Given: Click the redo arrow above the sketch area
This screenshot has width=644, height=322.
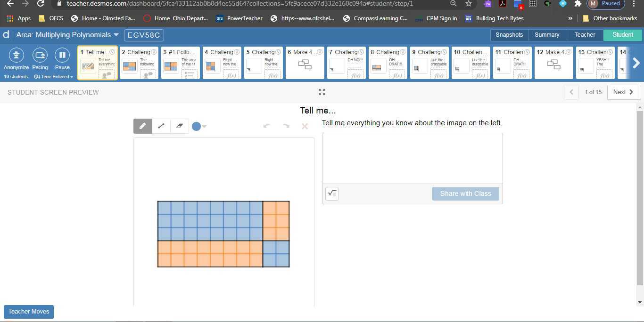Looking at the screenshot, I should 285,126.
